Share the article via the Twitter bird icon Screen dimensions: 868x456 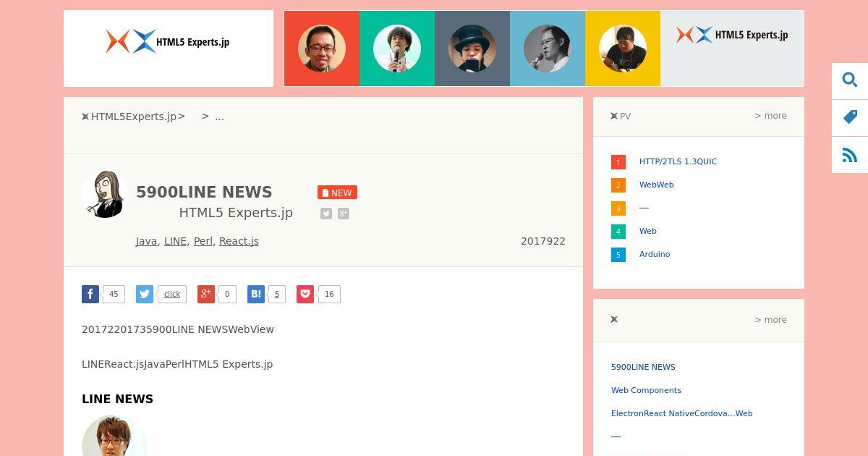click(145, 294)
